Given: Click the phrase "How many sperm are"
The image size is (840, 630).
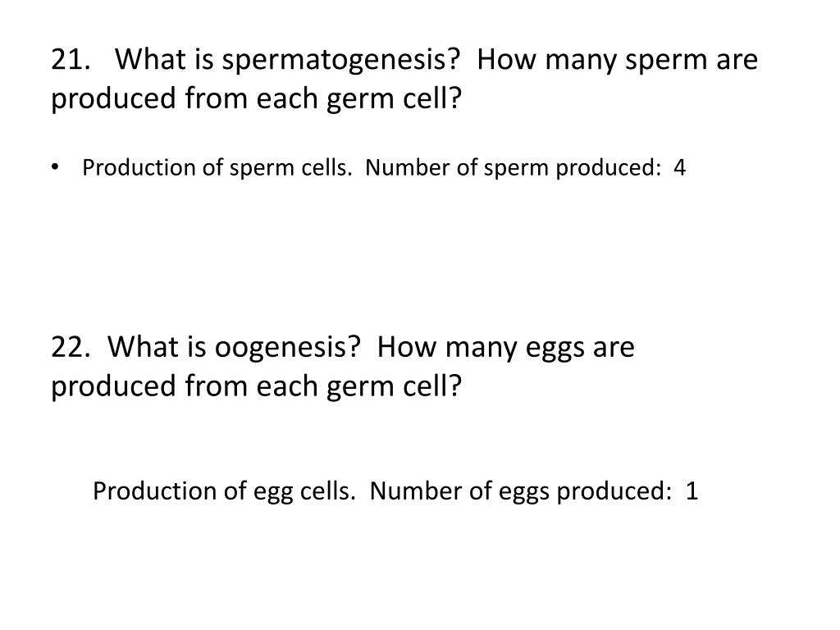Looking at the screenshot, I should pos(617,61).
